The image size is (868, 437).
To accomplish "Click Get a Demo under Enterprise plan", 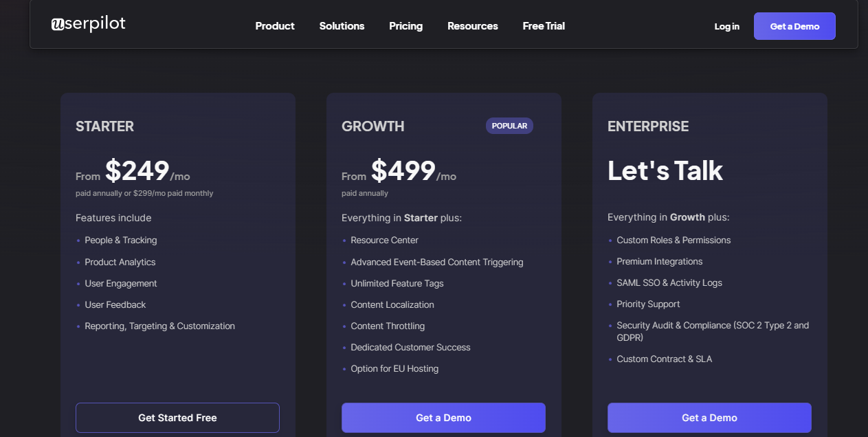I will click(x=709, y=417).
